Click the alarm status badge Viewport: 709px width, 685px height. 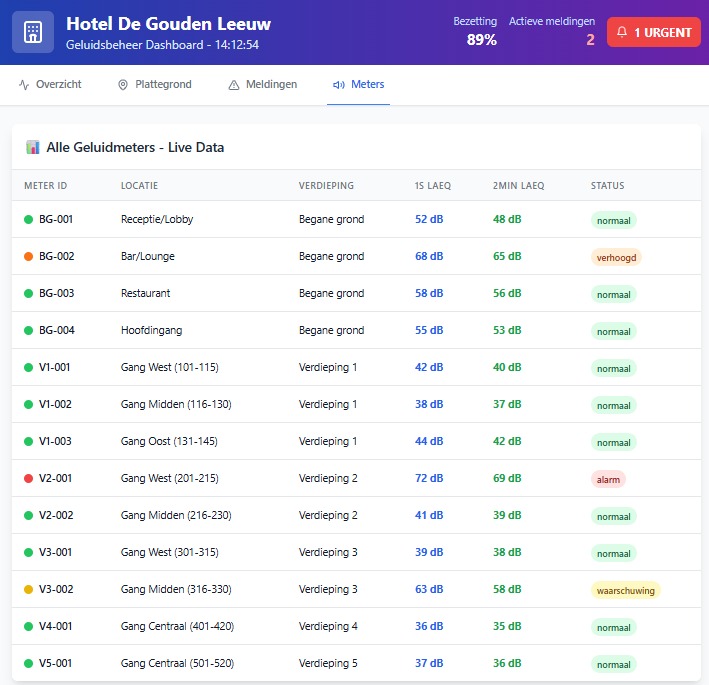click(608, 480)
